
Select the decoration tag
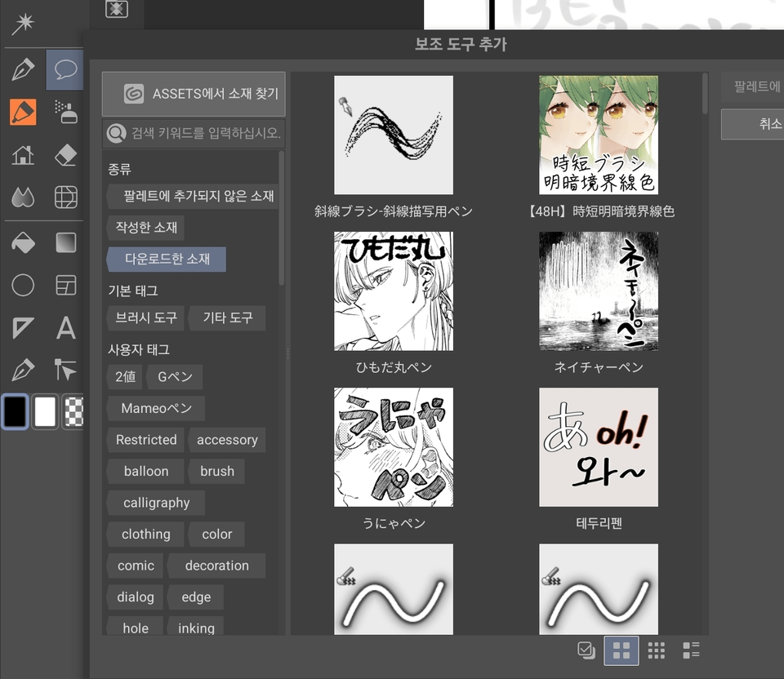click(x=216, y=566)
